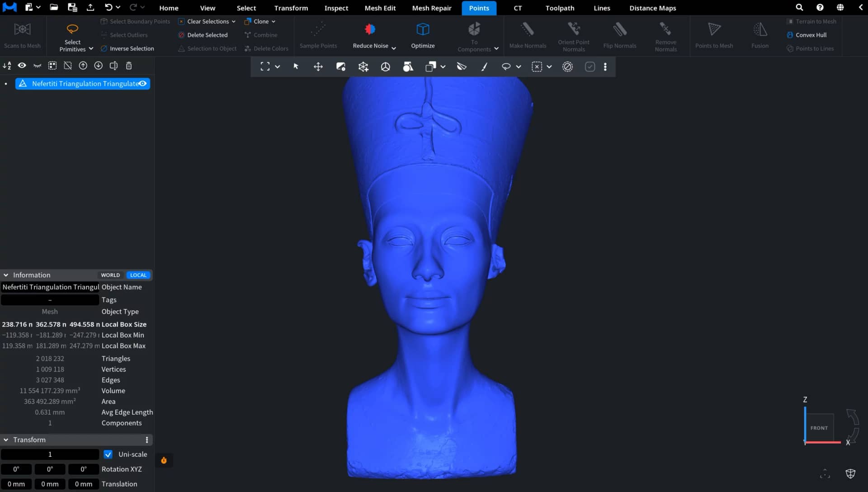Click the rename object icon in list toolbar
The width and height of the screenshot is (868, 492).
113,66
